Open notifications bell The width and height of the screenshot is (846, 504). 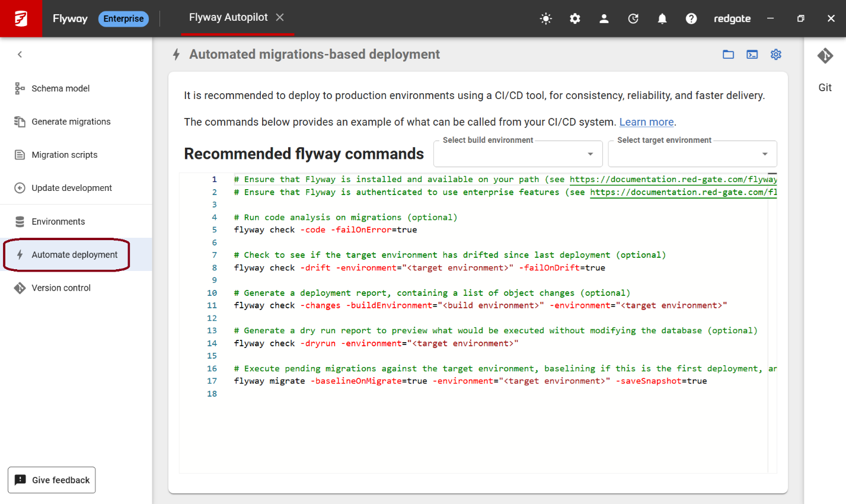pyautogui.click(x=662, y=19)
